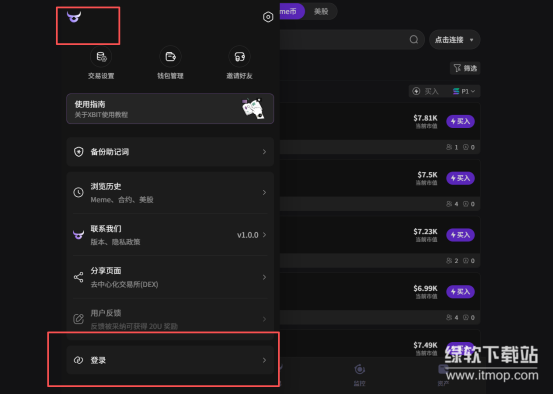This screenshot has height=395, width=553.
Task: Buy the token with $7.5K market cap
Action: coord(460,178)
